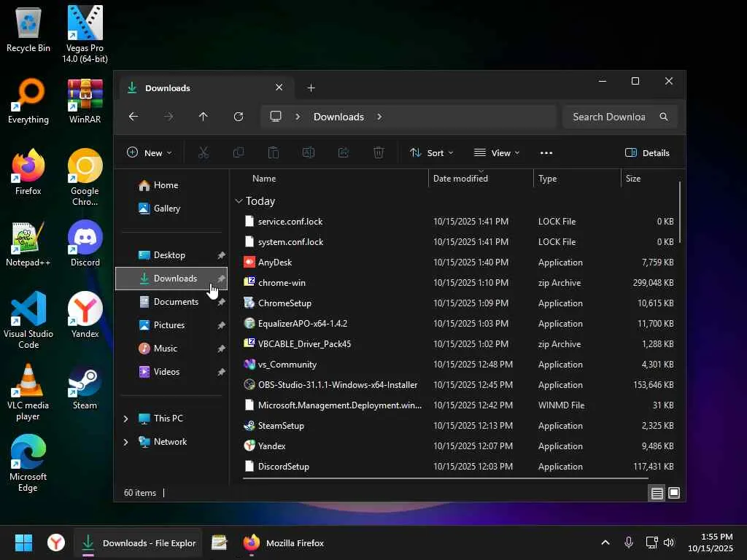Switch to Mozilla Firefox in taskbar

tap(283, 542)
